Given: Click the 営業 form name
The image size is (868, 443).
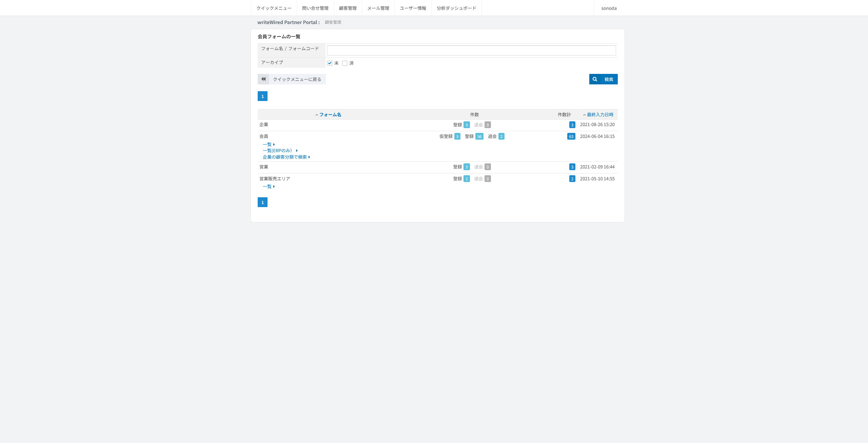Looking at the screenshot, I should point(264,167).
